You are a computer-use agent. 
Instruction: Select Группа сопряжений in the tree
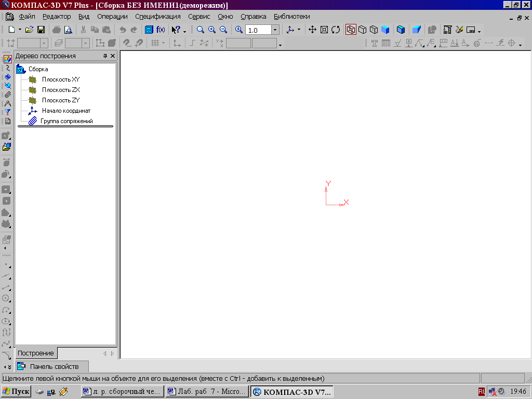pos(66,121)
